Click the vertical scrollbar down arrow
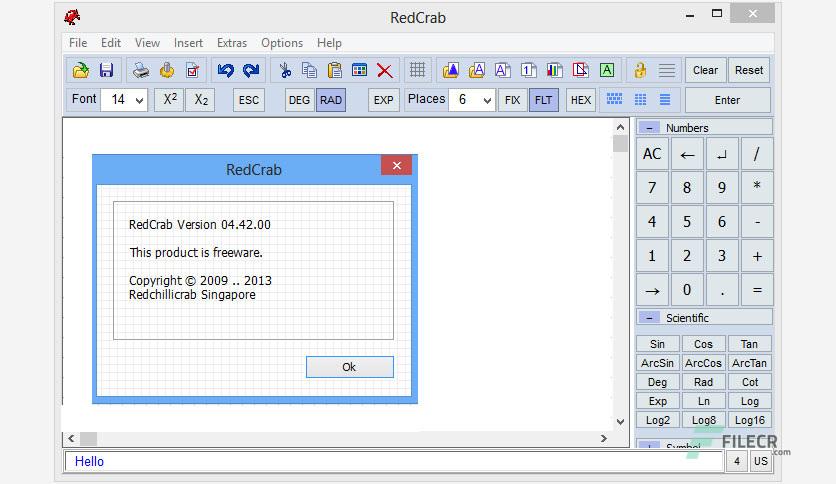Image resolution: width=836 pixels, height=484 pixels. (620, 421)
